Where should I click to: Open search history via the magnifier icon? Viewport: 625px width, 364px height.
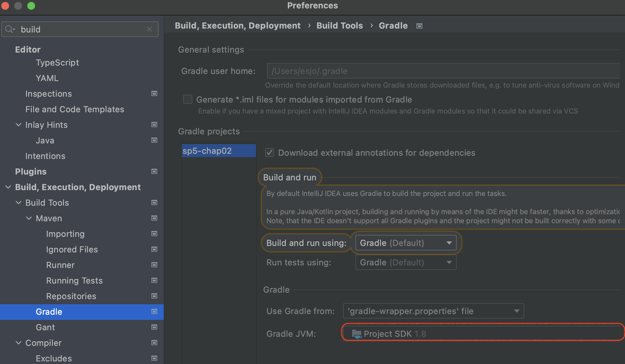tap(10, 29)
